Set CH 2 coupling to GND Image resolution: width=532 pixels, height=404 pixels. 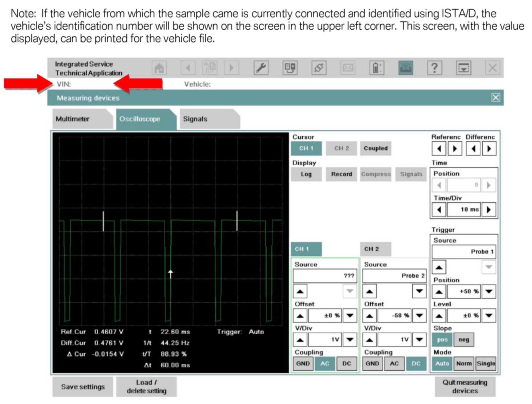coord(372,363)
